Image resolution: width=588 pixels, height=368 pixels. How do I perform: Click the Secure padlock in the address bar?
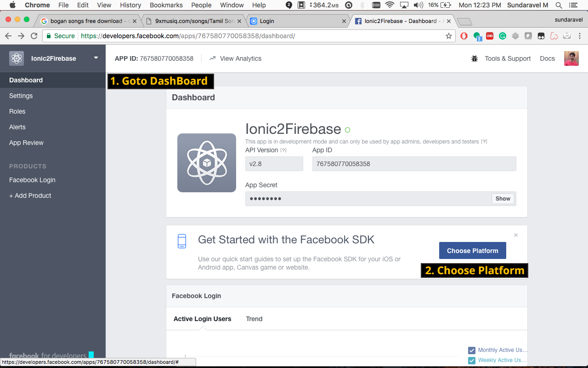point(49,36)
